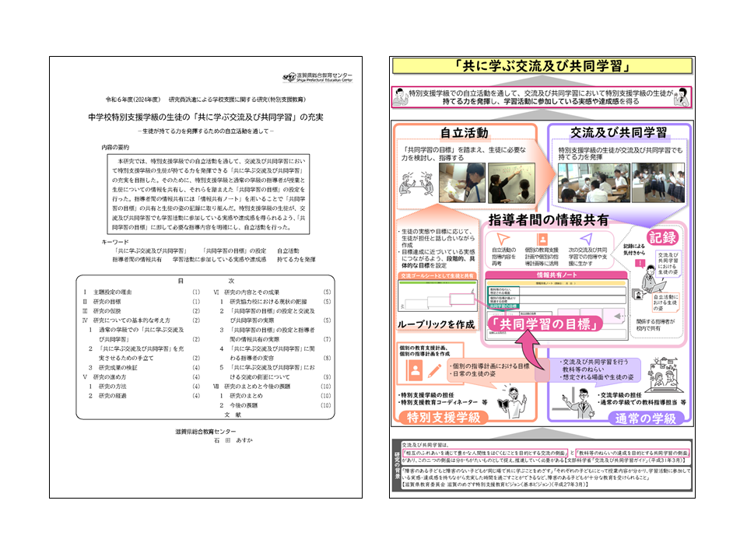Select the 情報共有ノート header bar
This screenshot has width=747, height=560.
pos(555,275)
